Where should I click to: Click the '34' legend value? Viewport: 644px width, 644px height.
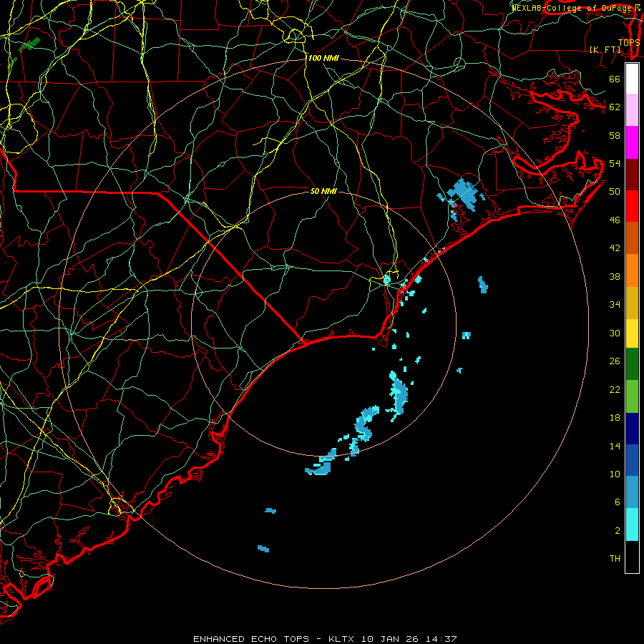coord(615,304)
